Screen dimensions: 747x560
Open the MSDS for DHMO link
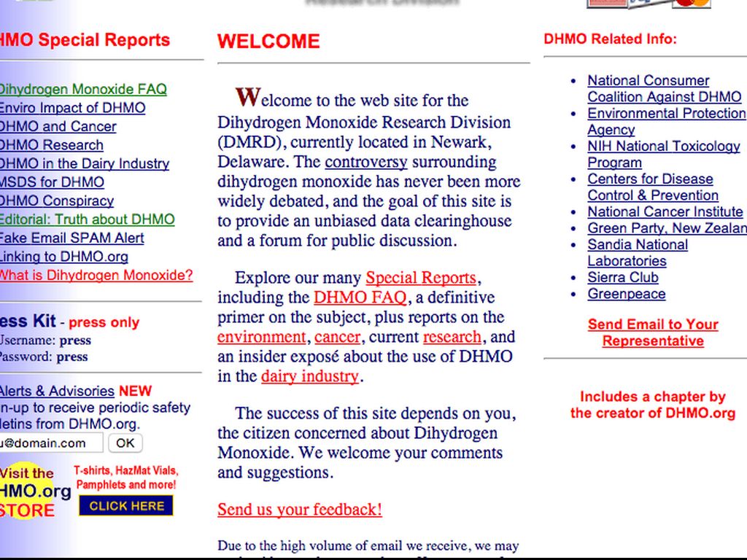click(52, 182)
